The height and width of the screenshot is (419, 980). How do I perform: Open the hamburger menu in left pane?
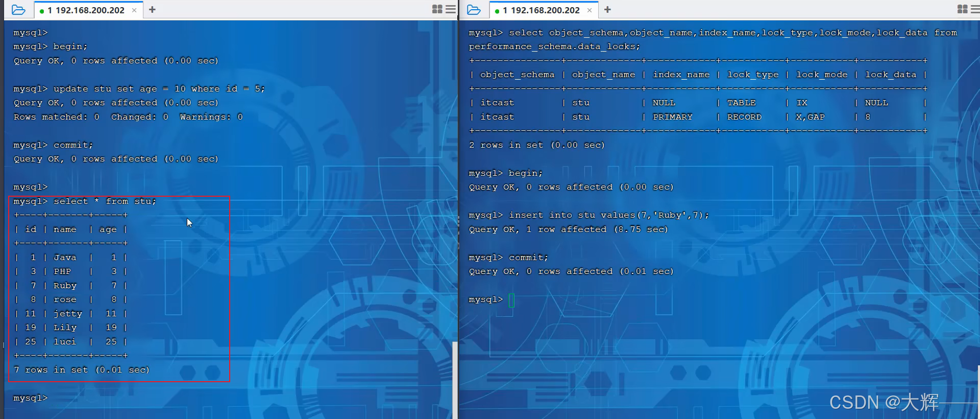click(451, 9)
